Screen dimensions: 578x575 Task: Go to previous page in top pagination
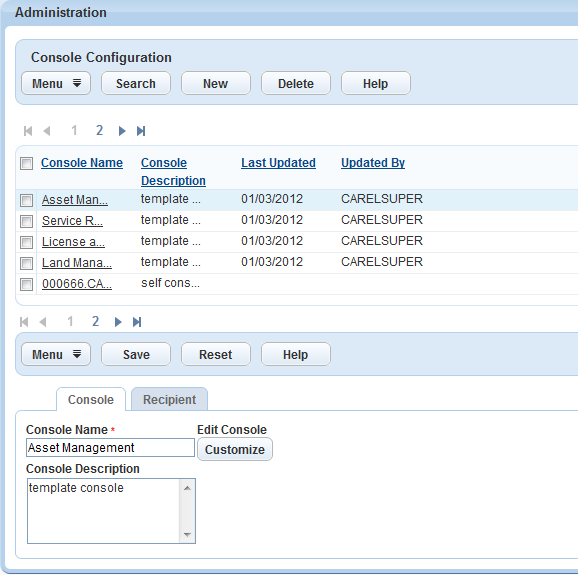pos(47,131)
